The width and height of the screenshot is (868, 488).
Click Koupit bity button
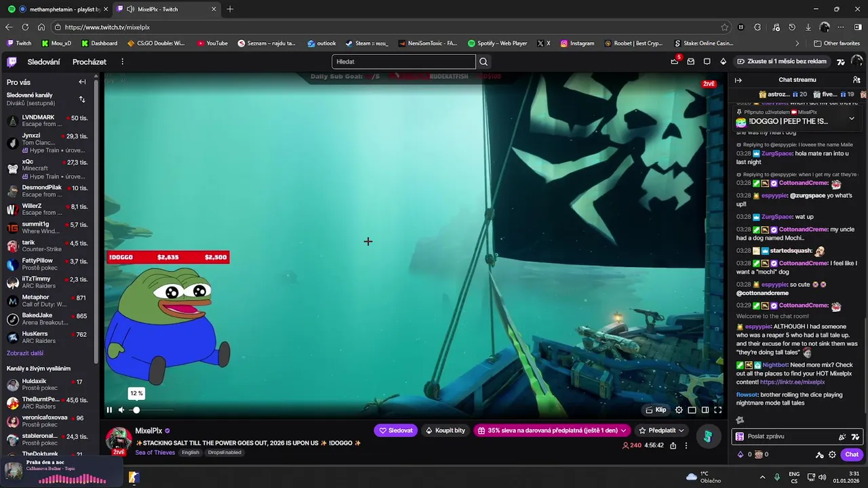tap(445, 430)
